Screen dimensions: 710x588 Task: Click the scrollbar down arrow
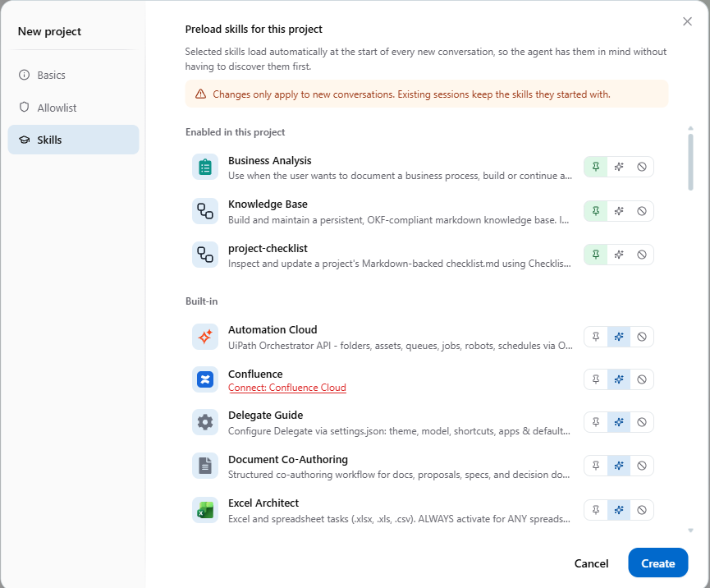(x=690, y=531)
